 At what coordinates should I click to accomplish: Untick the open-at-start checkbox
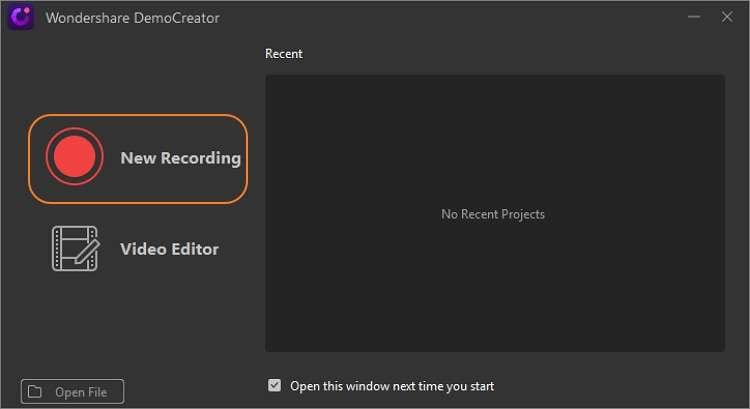275,386
